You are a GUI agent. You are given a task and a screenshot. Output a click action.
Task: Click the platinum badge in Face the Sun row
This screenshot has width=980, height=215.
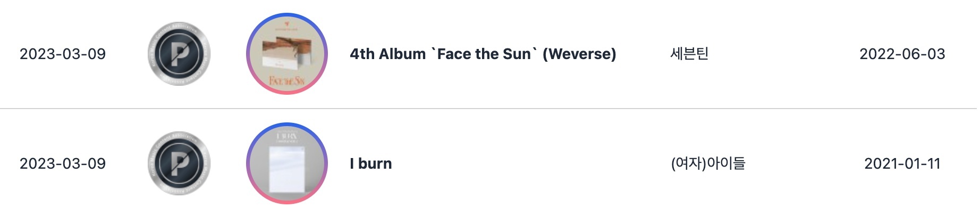[x=179, y=54]
